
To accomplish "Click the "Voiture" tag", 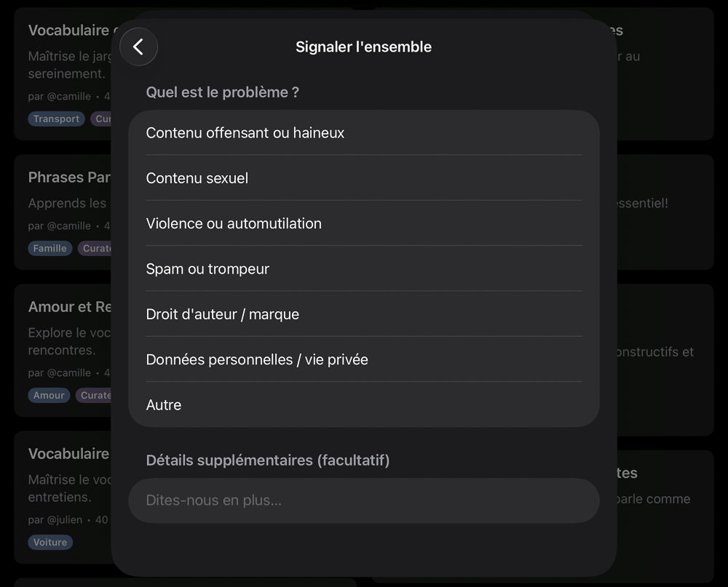I will [x=50, y=542].
